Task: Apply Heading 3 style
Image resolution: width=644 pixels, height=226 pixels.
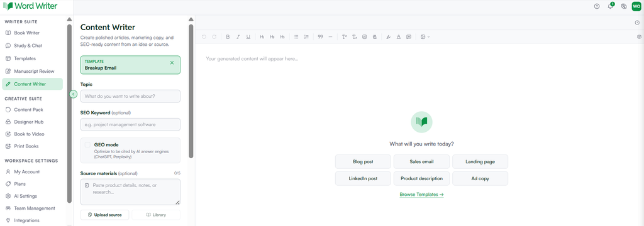Action: (282, 37)
